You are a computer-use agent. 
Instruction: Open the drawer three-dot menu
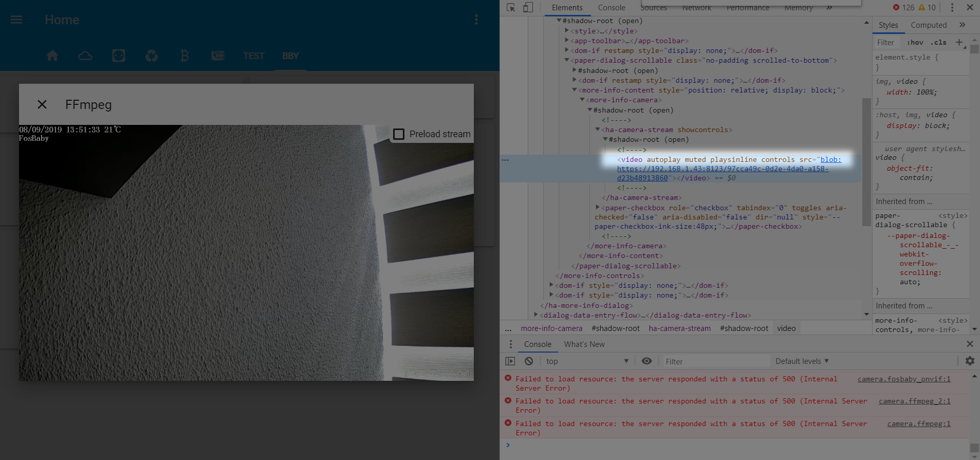point(510,344)
